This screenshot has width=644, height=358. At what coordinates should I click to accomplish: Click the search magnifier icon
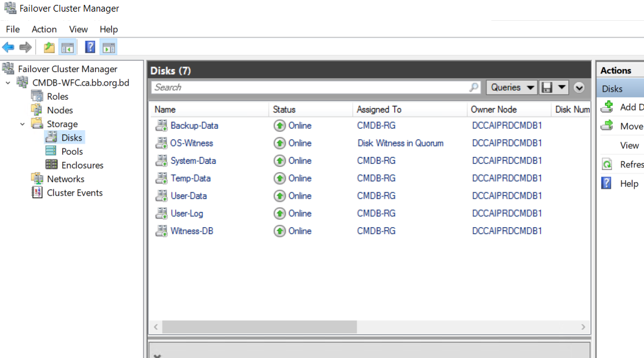474,87
